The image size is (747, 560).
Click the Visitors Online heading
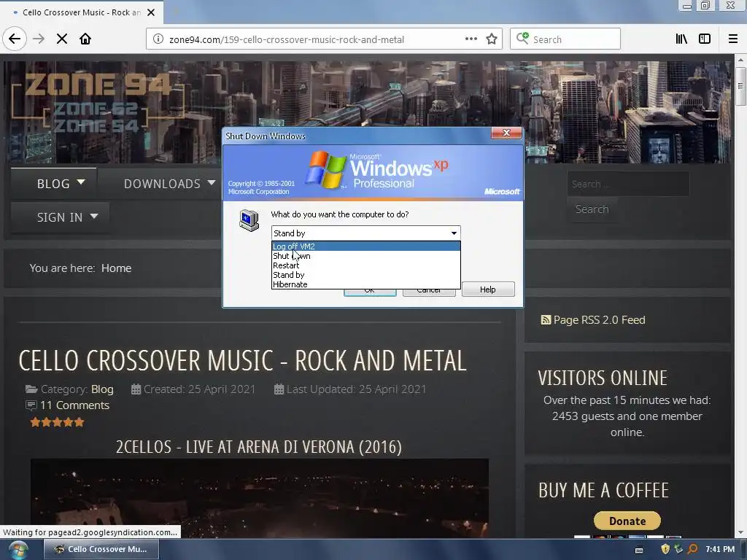click(602, 378)
